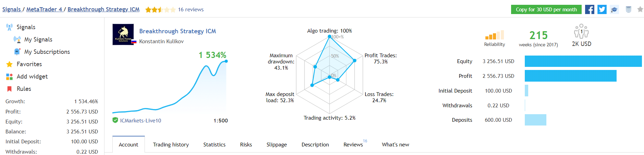Click the graduation cap icon
This screenshot has height=155, width=644.
pyautogui.click(x=614, y=10)
